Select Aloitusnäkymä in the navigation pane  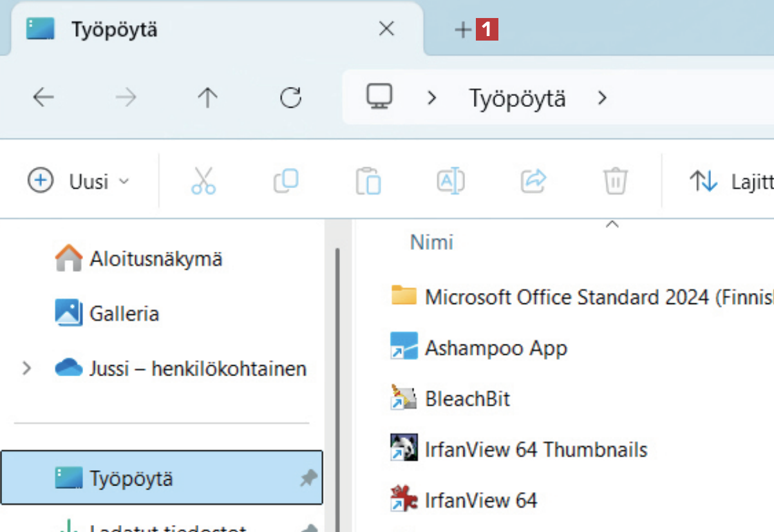coord(155,259)
